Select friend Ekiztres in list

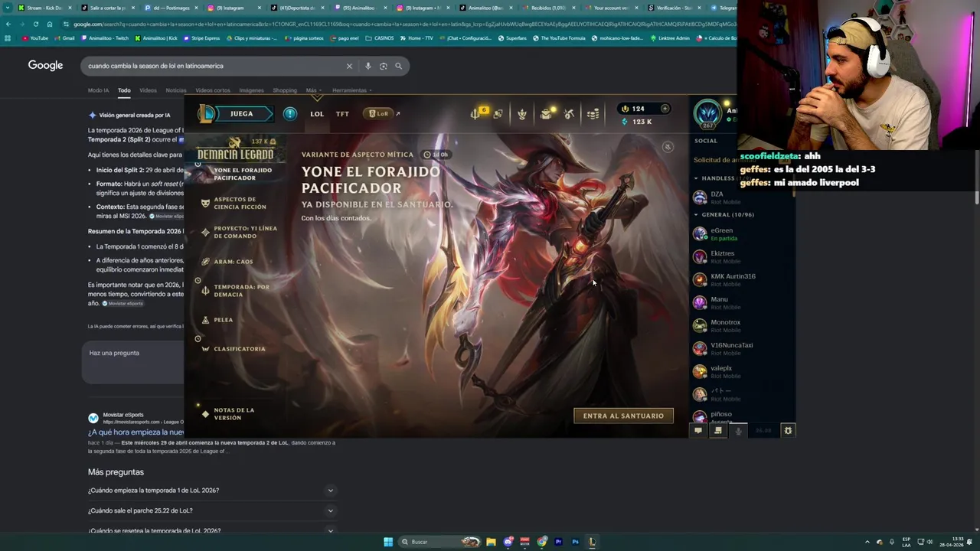pyautogui.click(x=743, y=257)
